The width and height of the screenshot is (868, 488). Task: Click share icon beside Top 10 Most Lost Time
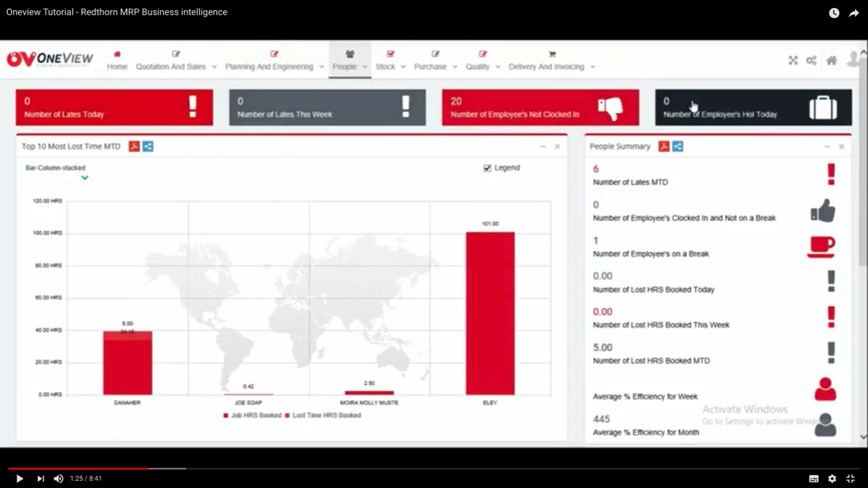148,146
